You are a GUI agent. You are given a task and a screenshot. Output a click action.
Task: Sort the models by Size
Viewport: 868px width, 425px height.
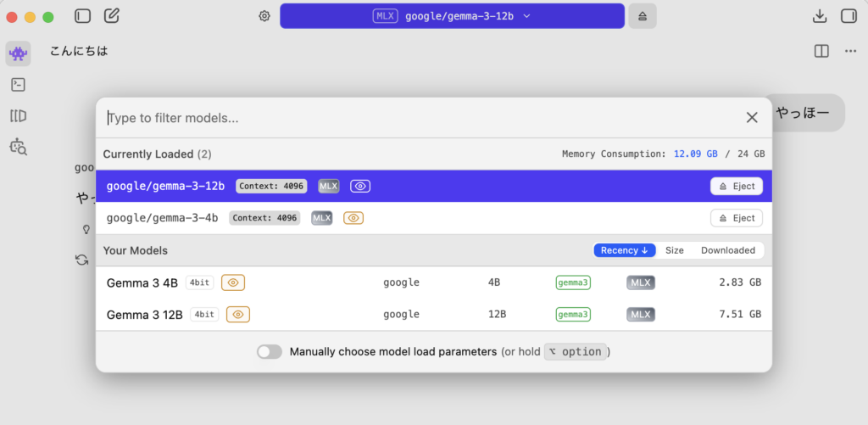(x=674, y=250)
